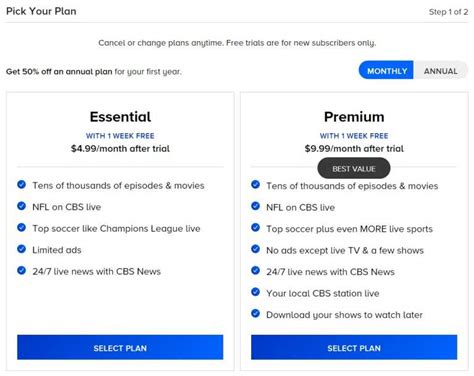Click the Essential plan title
Viewport: 474px width, 376px height.
point(120,117)
